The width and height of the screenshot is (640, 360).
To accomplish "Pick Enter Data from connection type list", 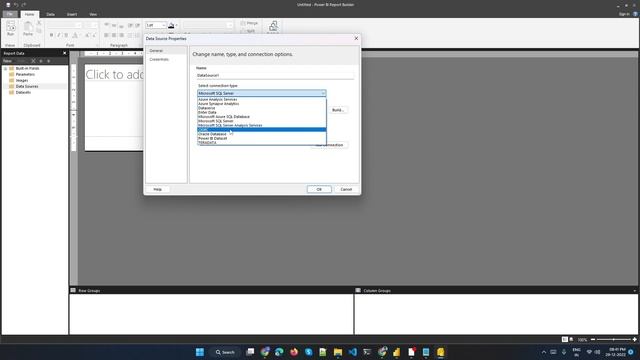I will pos(262,112).
